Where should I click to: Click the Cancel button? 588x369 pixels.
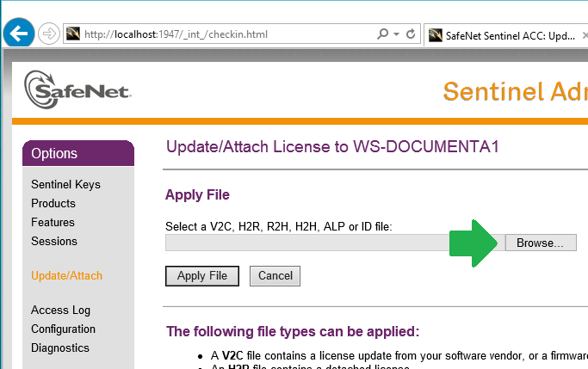(x=275, y=276)
